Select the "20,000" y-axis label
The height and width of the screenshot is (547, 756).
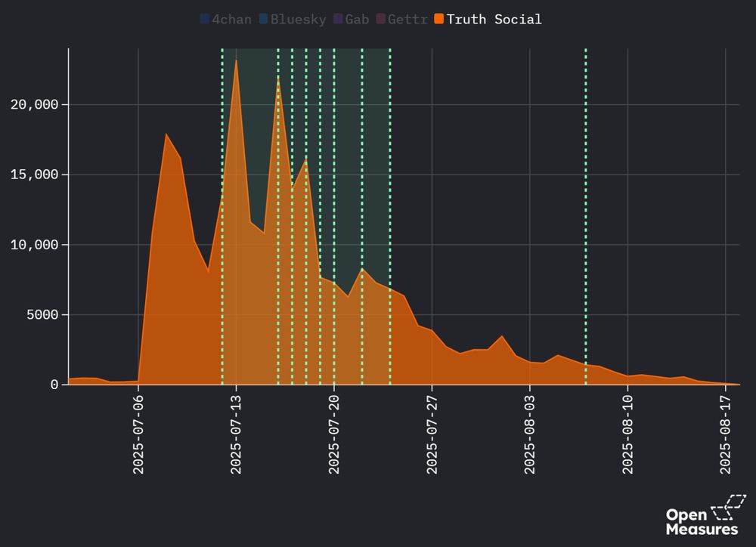[x=34, y=104]
